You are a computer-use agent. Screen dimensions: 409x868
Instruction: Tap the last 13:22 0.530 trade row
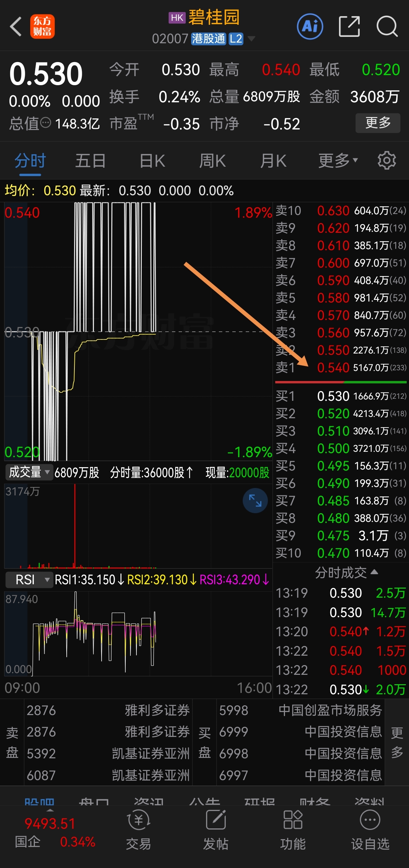[x=341, y=690]
